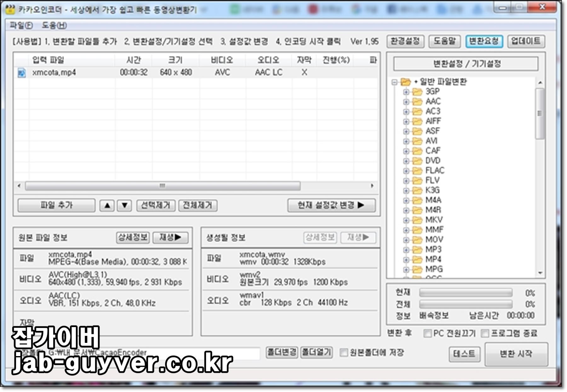Click the DVD tree label

433,161
